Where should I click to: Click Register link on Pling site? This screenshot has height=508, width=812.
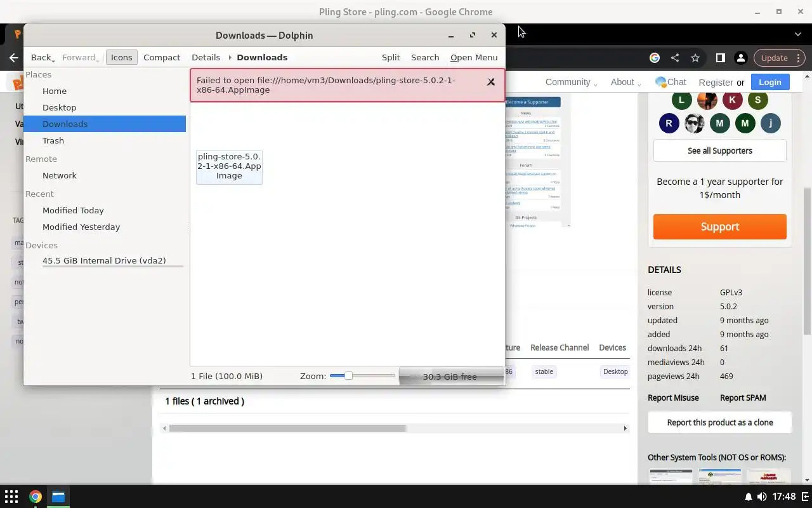click(716, 83)
